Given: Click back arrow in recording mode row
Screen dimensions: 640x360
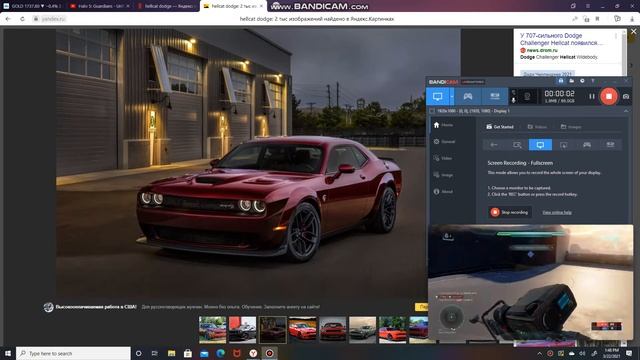Looking at the screenshot, I should [x=494, y=145].
